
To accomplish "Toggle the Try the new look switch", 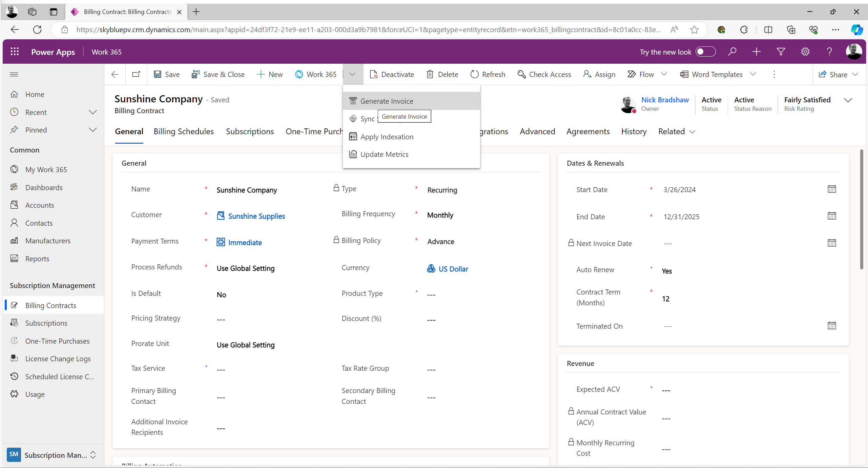I will (x=705, y=52).
